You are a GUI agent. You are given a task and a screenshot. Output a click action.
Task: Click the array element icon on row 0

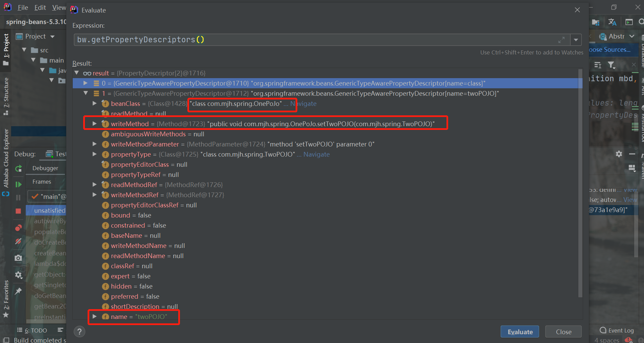[x=96, y=83]
